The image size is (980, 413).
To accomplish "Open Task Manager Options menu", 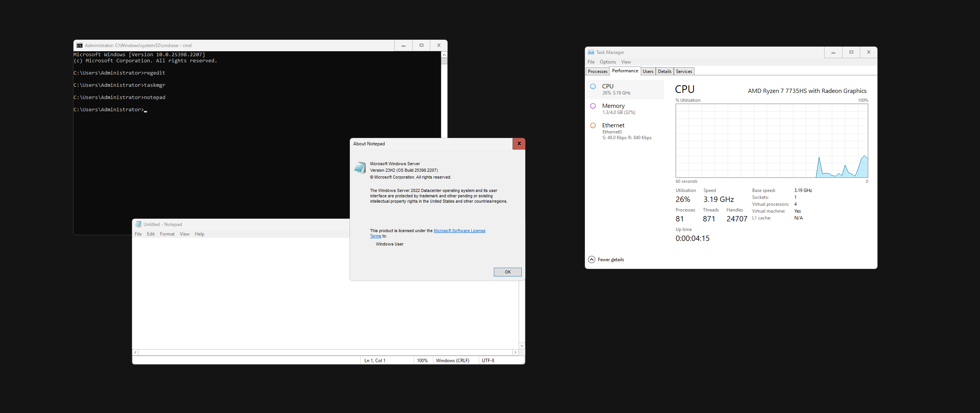I will pyautogui.click(x=608, y=62).
